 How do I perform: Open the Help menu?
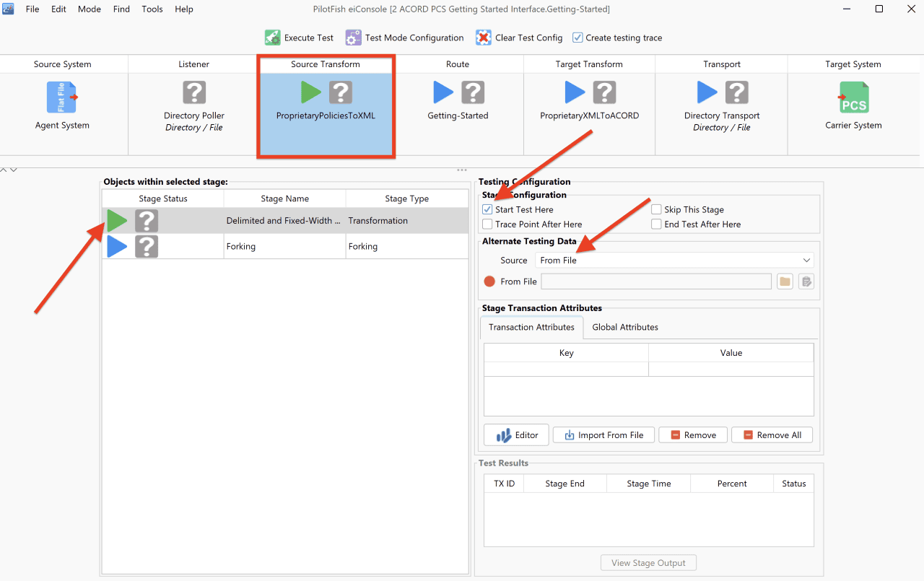point(184,9)
